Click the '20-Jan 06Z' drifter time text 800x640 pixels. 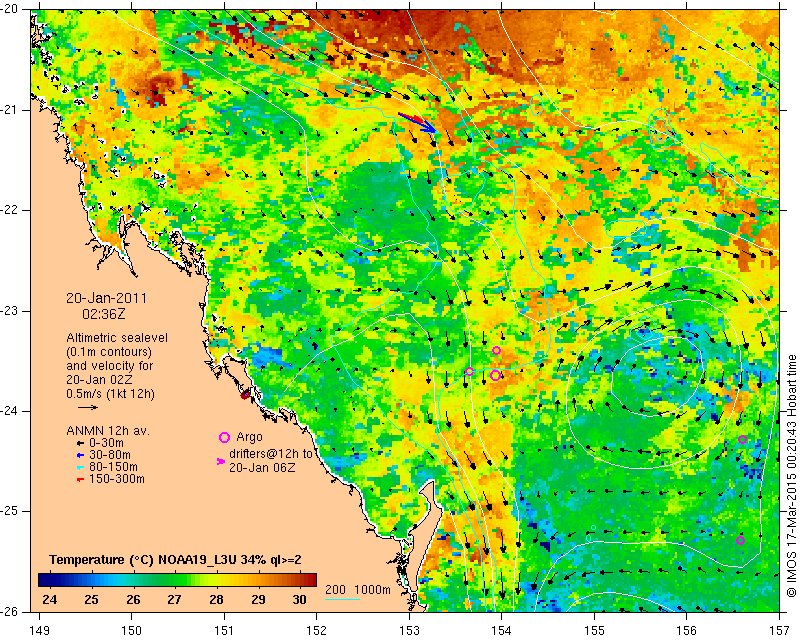click(262, 468)
